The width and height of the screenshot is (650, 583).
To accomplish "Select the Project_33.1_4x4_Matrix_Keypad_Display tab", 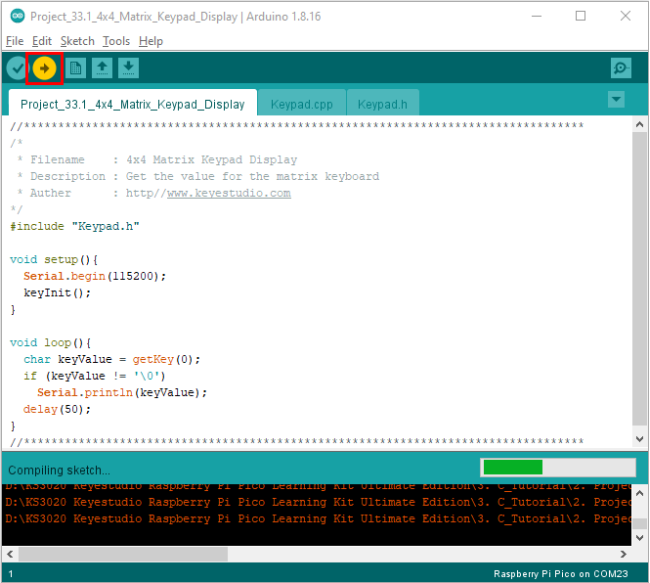I will coord(133,104).
